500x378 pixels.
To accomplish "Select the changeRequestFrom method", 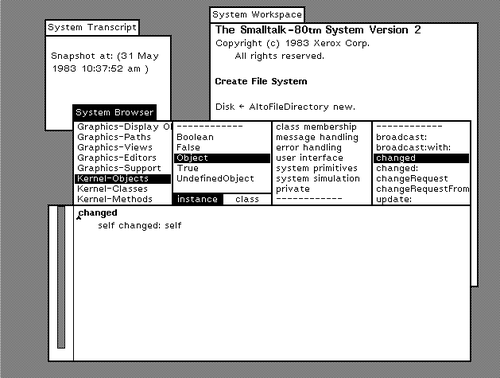I will click(x=422, y=189).
